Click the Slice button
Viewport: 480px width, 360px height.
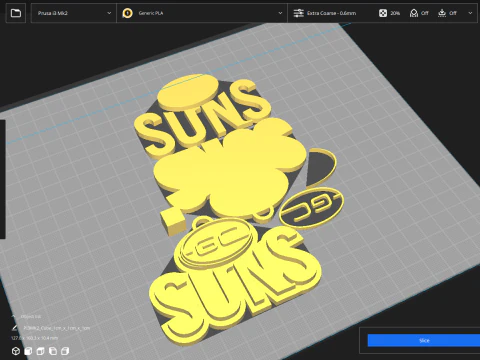click(424, 340)
